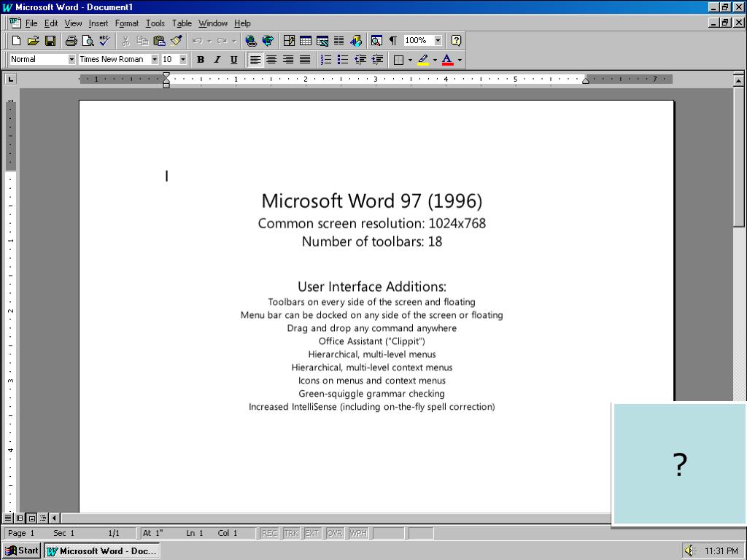Click the Outside Border button
Image resolution: width=747 pixels, height=560 pixels.
click(399, 60)
